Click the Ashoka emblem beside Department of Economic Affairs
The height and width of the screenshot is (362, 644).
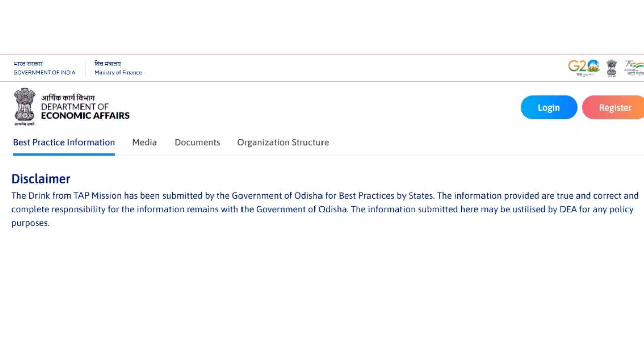(x=24, y=106)
